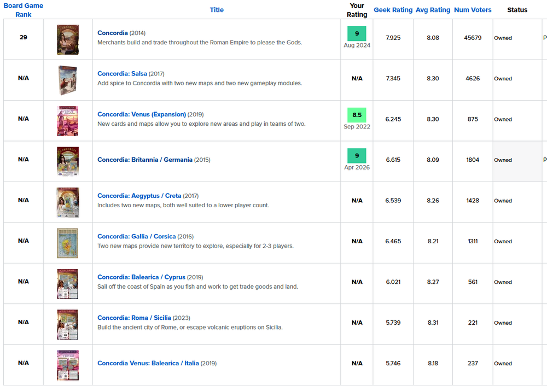The image size is (547, 392).
Task: Click voter count 561
Action: tap(473, 282)
